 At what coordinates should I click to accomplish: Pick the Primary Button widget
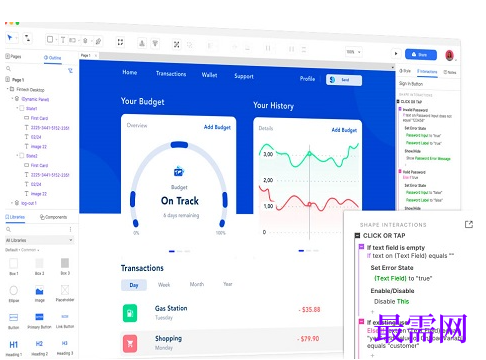coord(39,321)
